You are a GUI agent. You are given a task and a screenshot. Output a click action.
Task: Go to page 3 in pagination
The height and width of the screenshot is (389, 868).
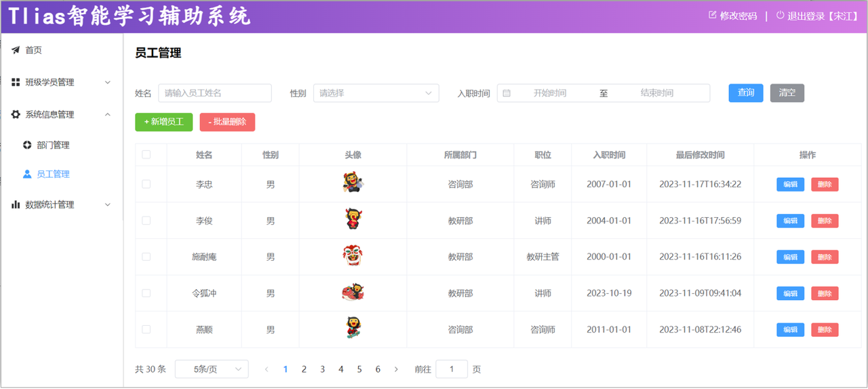(322, 369)
